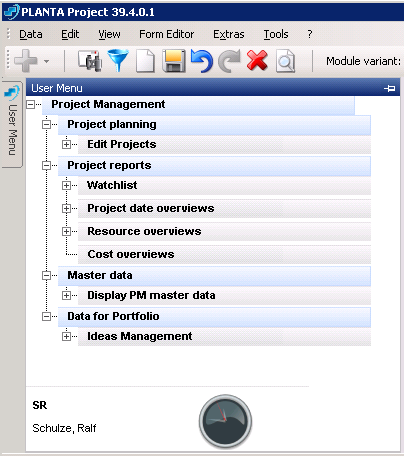Image resolution: width=404 pixels, height=456 pixels.
Task: Open the Extras menu
Action: 229,34
